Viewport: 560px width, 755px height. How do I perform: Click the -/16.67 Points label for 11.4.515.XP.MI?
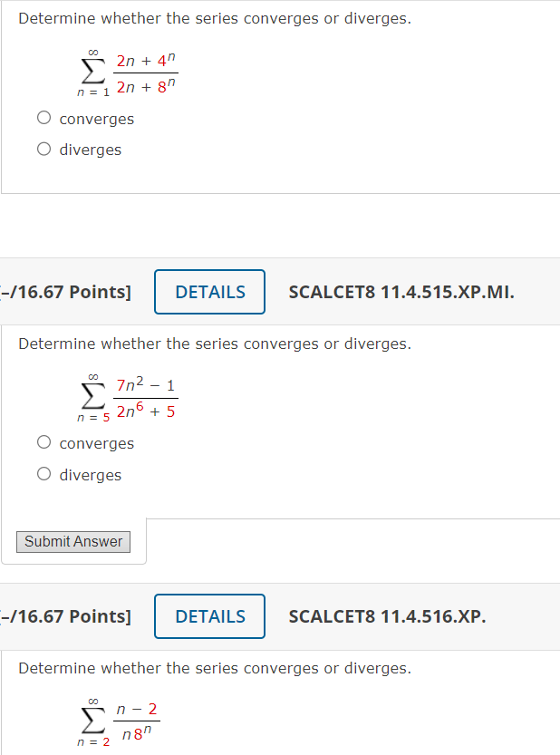63,292
